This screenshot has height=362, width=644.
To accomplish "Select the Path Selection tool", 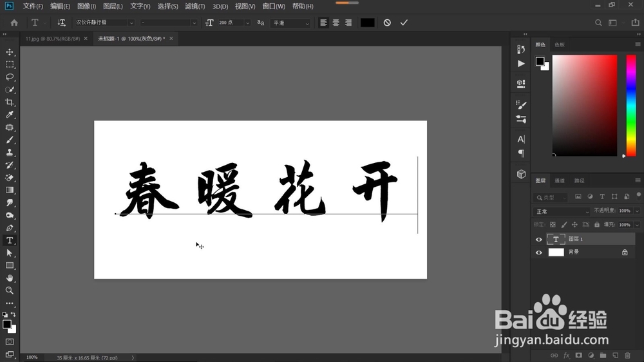I will [x=10, y=252].
